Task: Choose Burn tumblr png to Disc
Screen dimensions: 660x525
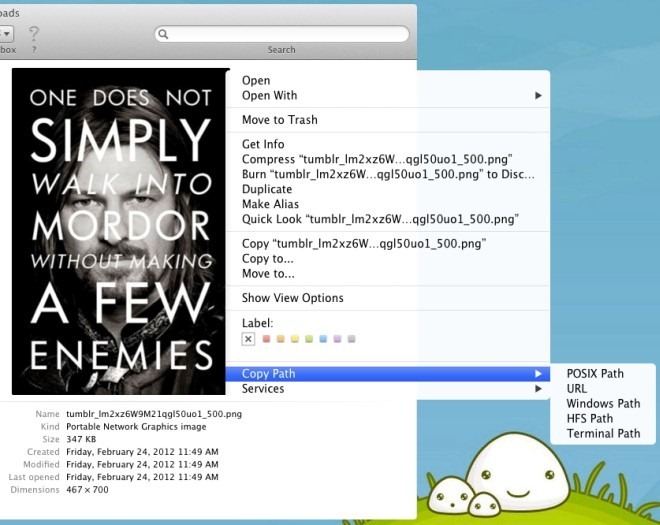Action: coord(388,174)
